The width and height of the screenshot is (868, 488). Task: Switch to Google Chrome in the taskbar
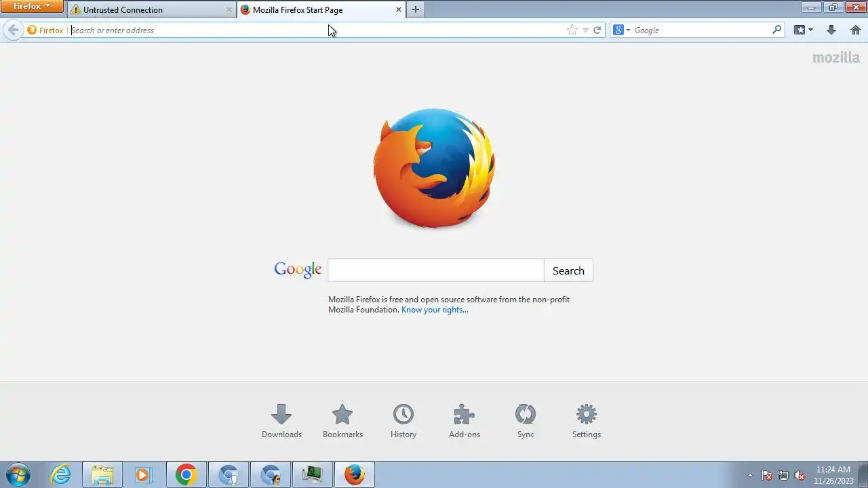click(186, 474)
